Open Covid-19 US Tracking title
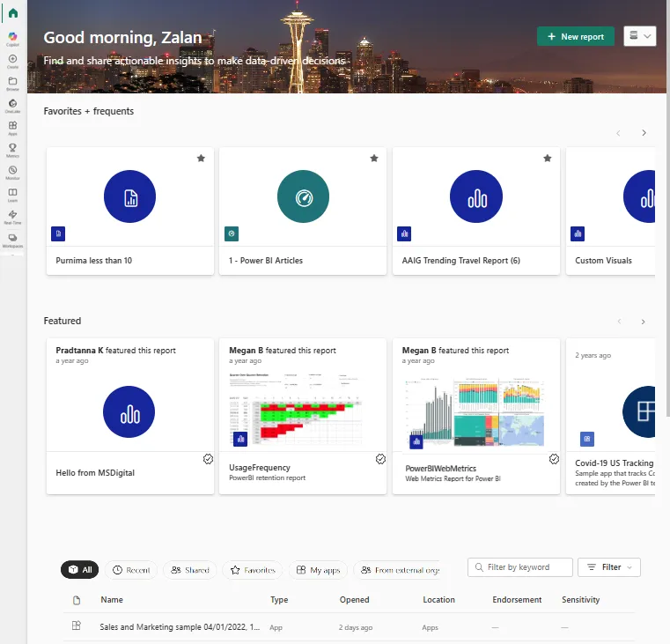Image resolution: width=670 pixels, height=644 pixels. [615, 463]
